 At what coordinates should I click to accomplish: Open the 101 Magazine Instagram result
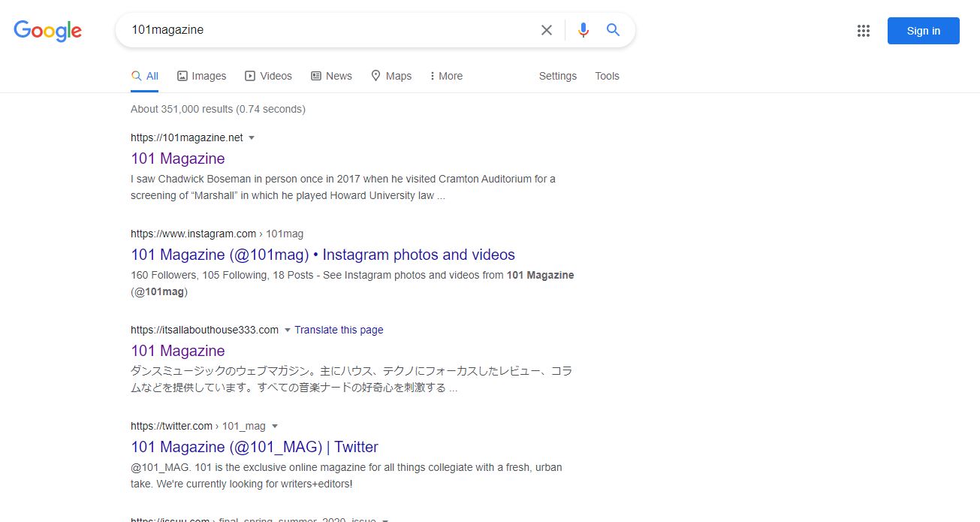pos(323,255)
